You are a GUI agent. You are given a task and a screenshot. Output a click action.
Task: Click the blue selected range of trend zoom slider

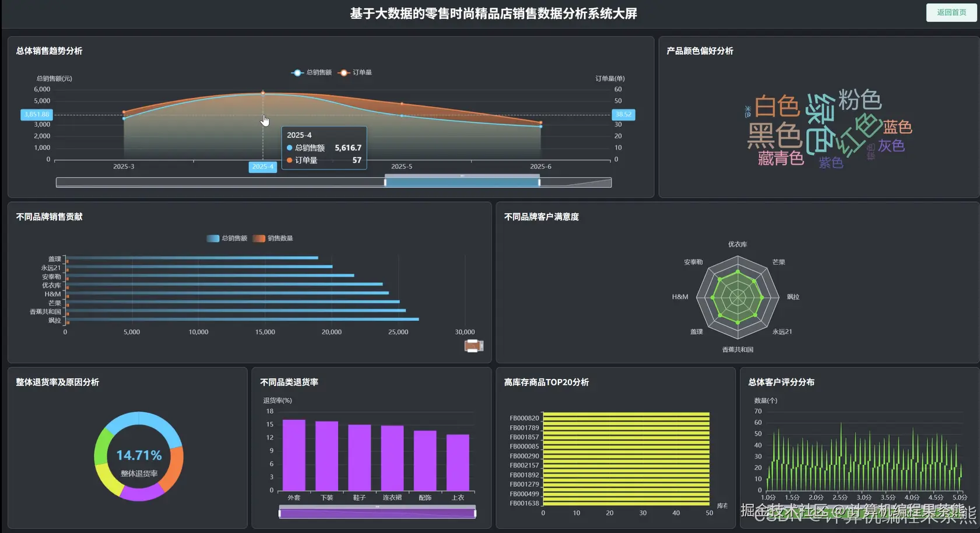coord(462,183)
